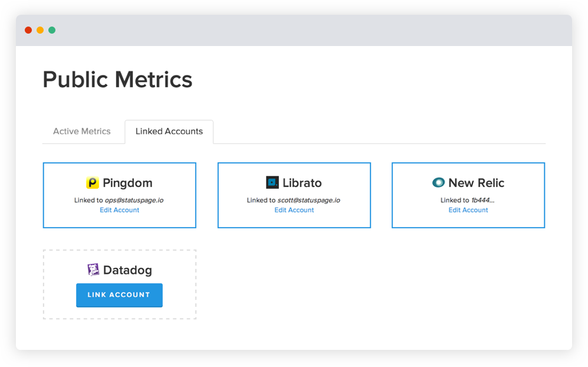This screenshot has height=367, width=588.
Task: Click Edit Account under Pingdom
Action: click(x=119, y=210)
